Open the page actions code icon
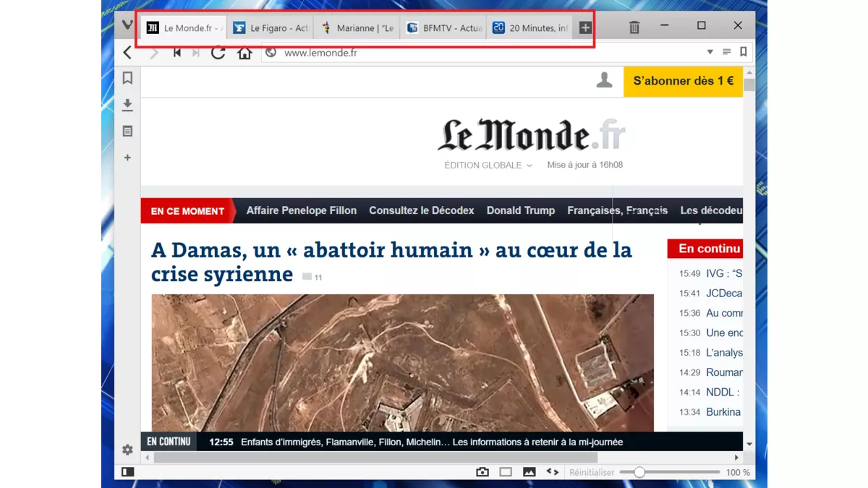868x488 pixels. tap(553, 471)
